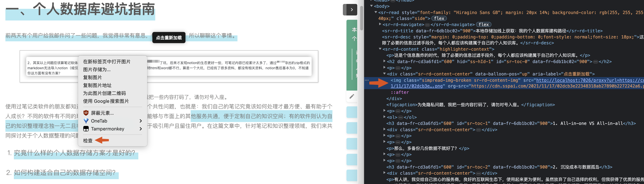Click list item 如何构建适合自己的数据存储空间
The image size is (644, 184).
click(x=65, y=172)
